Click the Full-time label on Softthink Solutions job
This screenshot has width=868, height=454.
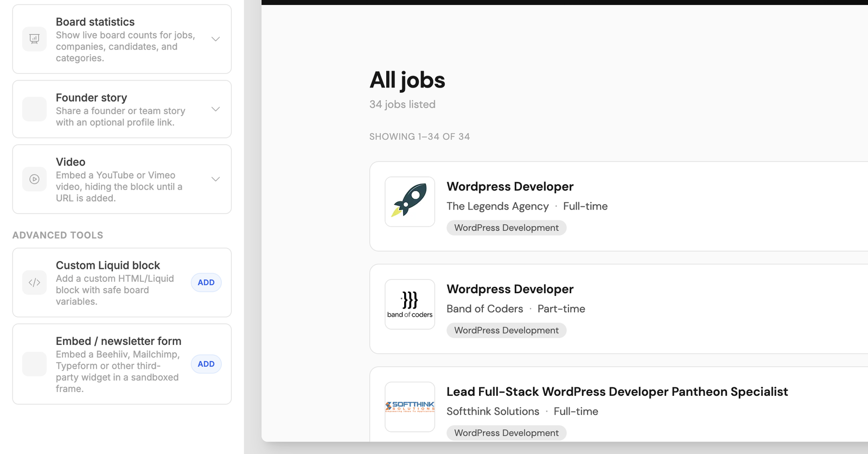pyautogui.click(x=576, y=412)
